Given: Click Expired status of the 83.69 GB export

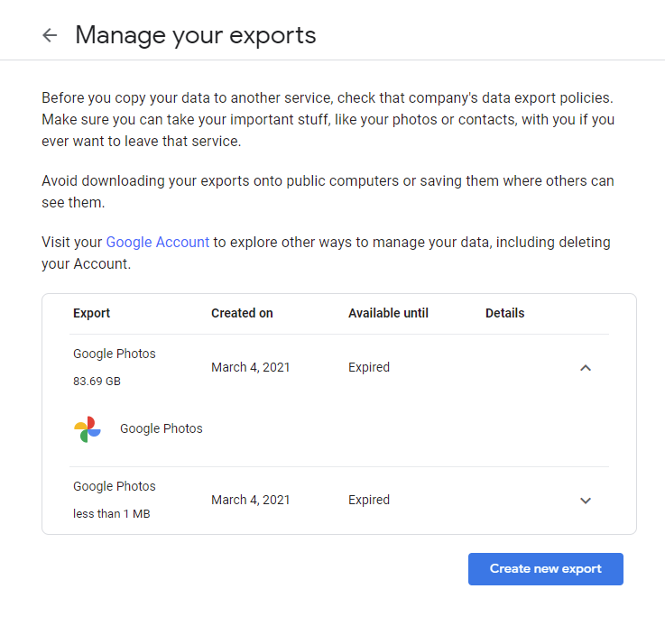Looking at the screenshot, I should pyautogui.click(x=369, y=368).
